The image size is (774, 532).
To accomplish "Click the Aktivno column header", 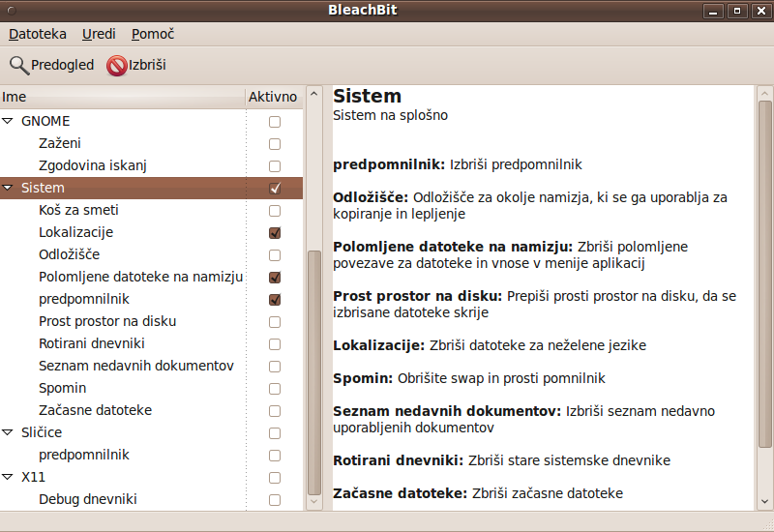I will tap(273, 97).
